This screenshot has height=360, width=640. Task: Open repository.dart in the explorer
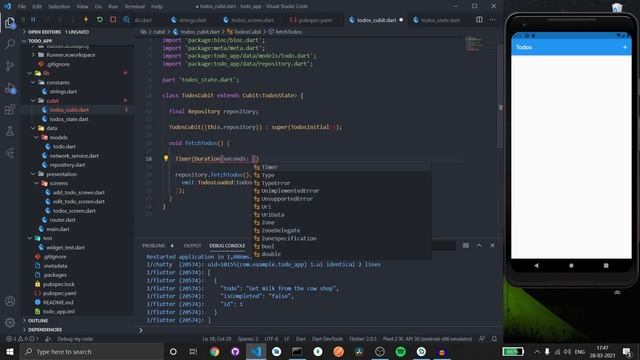pyautogui.click(x=67, y=165)
